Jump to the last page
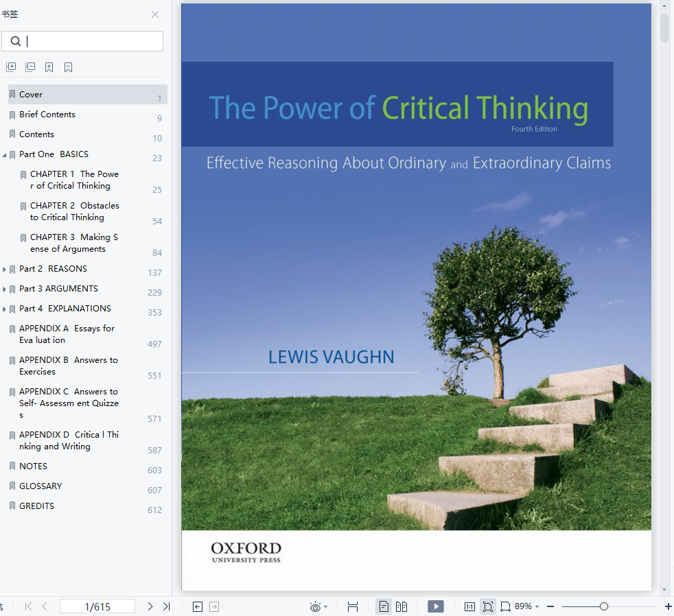 (x=167, y=606)
